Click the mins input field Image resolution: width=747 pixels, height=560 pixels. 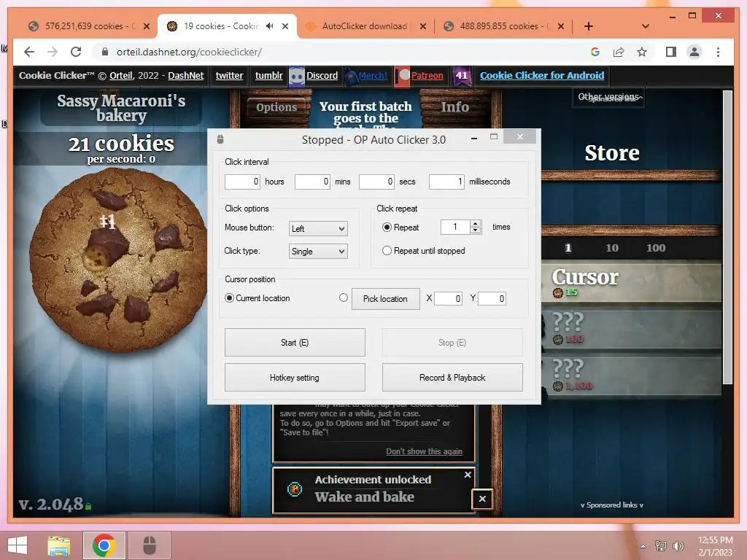pyautogui.click(x=312, y=182)
